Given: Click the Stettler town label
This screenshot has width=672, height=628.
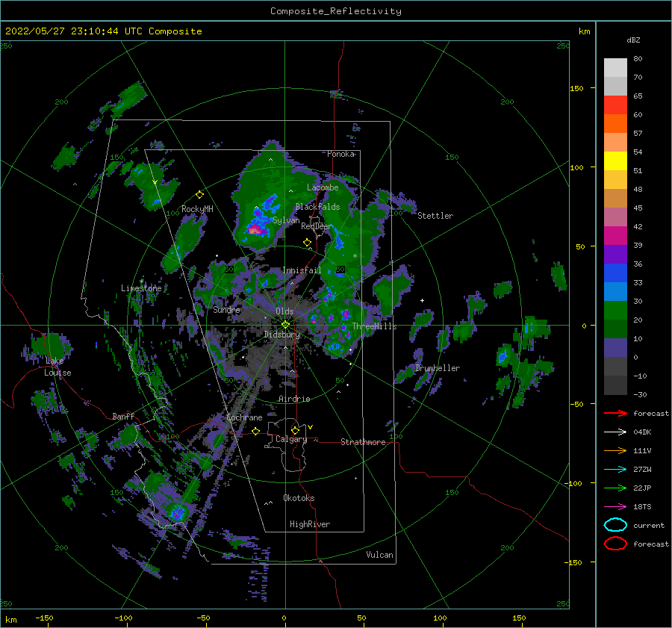Looking at the screenshot, I should click(435, 216).
